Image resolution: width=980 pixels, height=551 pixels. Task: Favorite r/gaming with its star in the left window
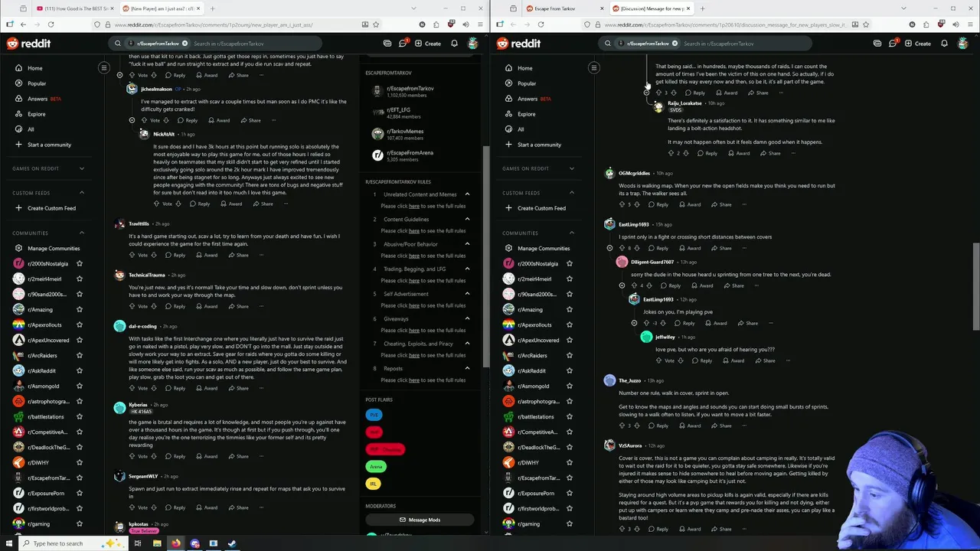pos(80,523)
